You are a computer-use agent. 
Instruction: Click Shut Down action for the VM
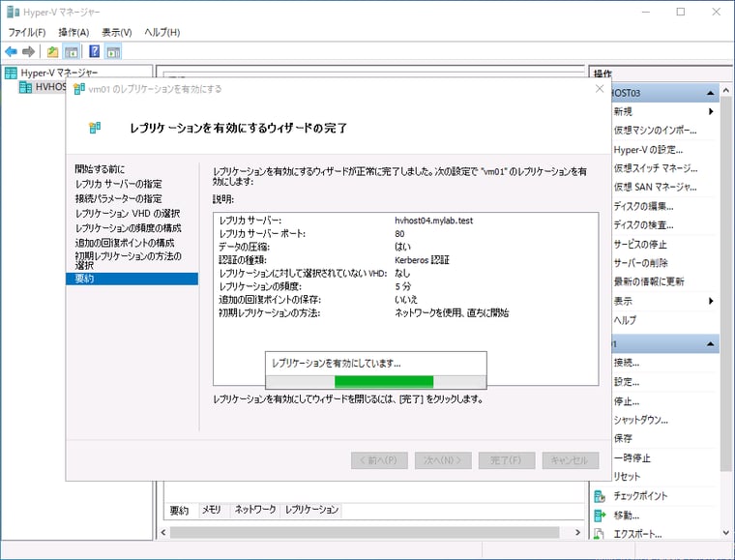641,420
